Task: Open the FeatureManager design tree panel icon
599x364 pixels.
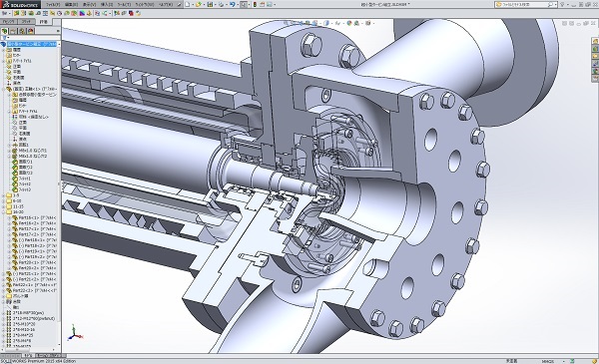Action: click(5, 31)
